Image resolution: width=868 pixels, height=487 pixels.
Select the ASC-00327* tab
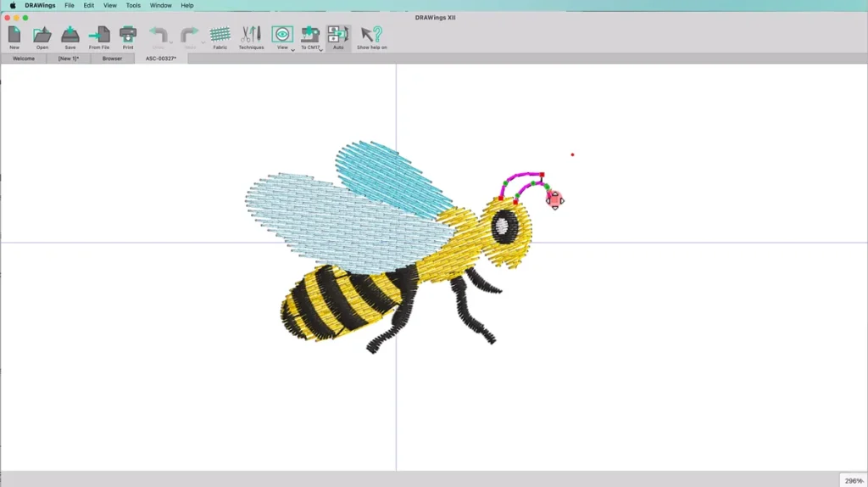(160, 59)
